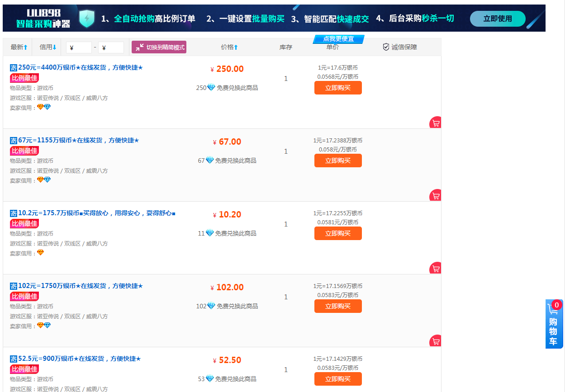Click the 点我更便宜 blue tab above 单价
Image resolution: width=565 pixels, height=392 pixels.
pyautogui.click(x=337, y=39)
